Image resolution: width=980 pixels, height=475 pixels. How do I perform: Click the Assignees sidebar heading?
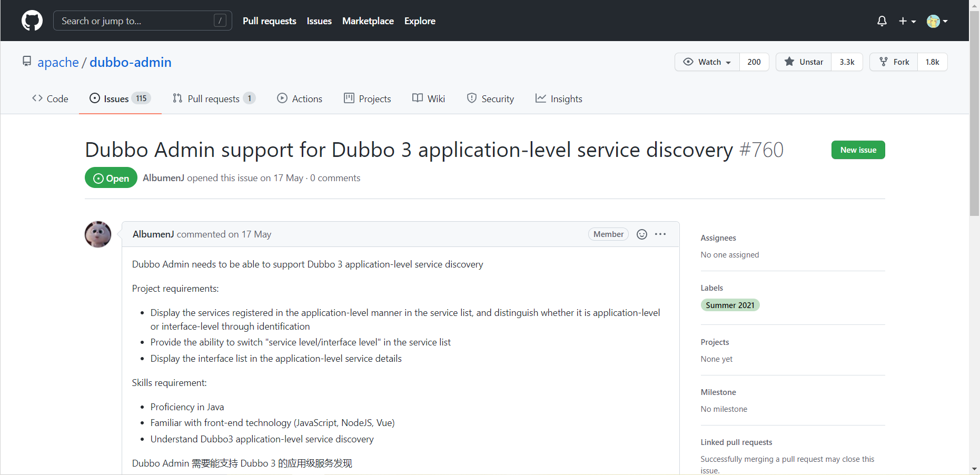point(718,238)
